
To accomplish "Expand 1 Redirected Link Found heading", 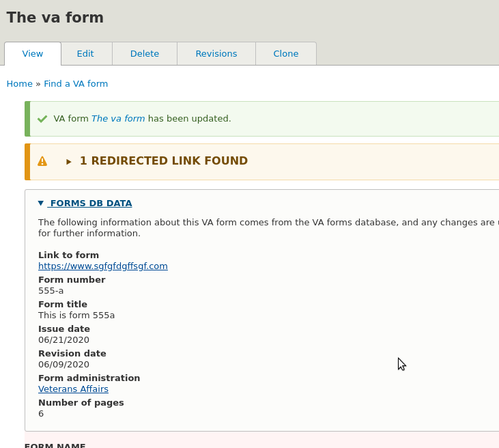I will pos(164,160).
